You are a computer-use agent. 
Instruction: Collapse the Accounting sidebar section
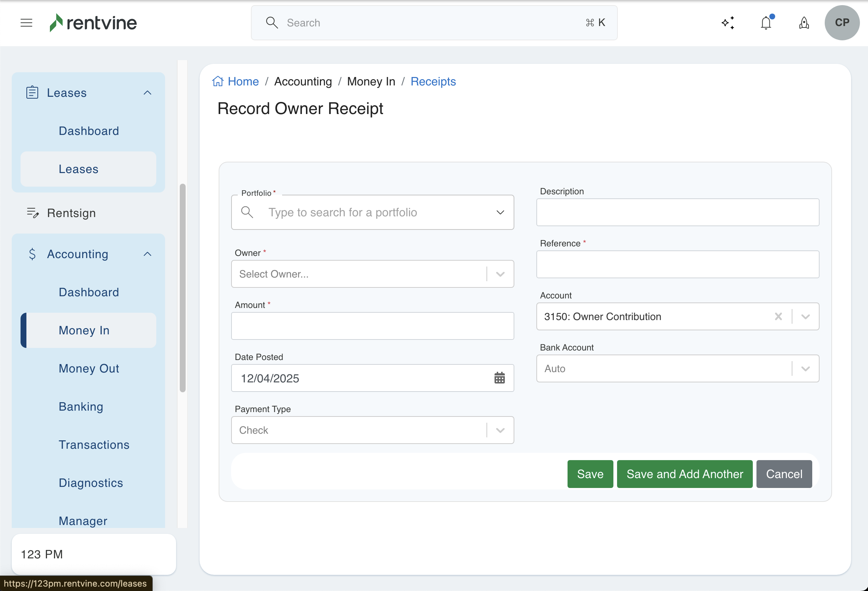pyautogui.click(x=147, y=254)
